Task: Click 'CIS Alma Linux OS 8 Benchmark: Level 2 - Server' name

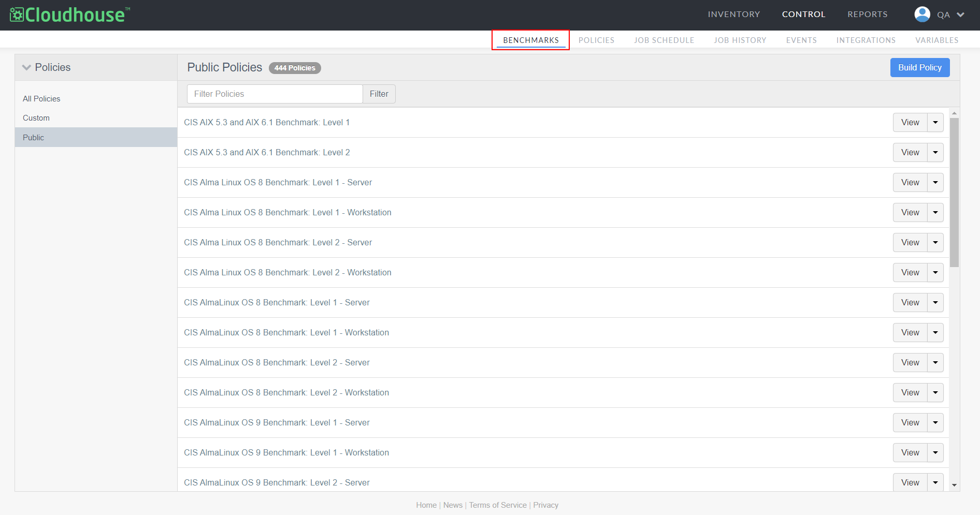Action: pyautogui.click(x=278, y=243)
